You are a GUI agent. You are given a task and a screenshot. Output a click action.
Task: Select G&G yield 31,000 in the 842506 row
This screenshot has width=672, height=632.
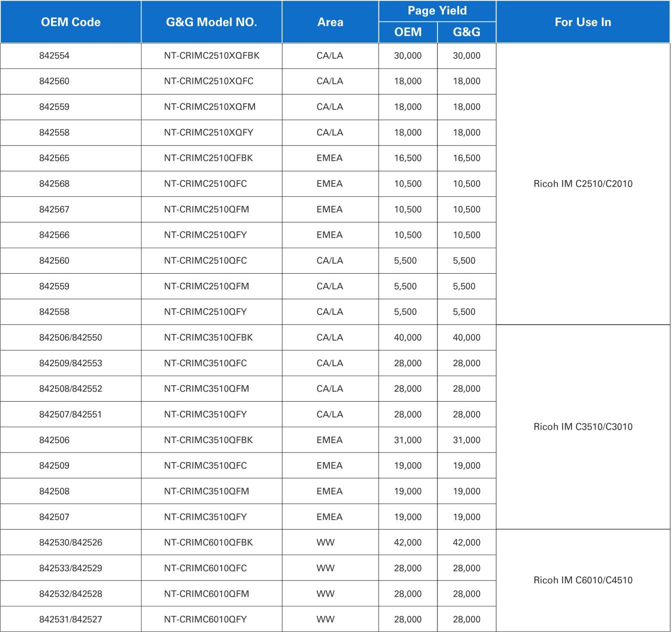point(466,440)
